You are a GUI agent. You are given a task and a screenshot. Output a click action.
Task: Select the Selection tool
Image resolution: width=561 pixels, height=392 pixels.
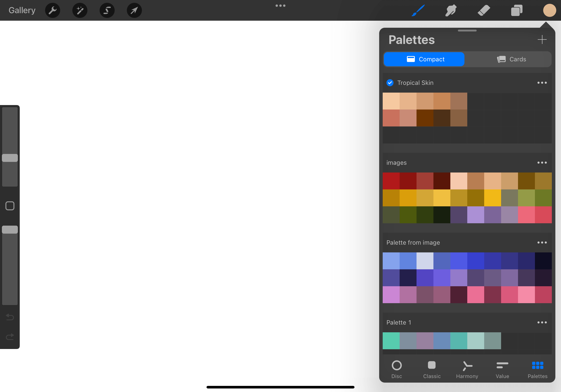coord(107,11)
